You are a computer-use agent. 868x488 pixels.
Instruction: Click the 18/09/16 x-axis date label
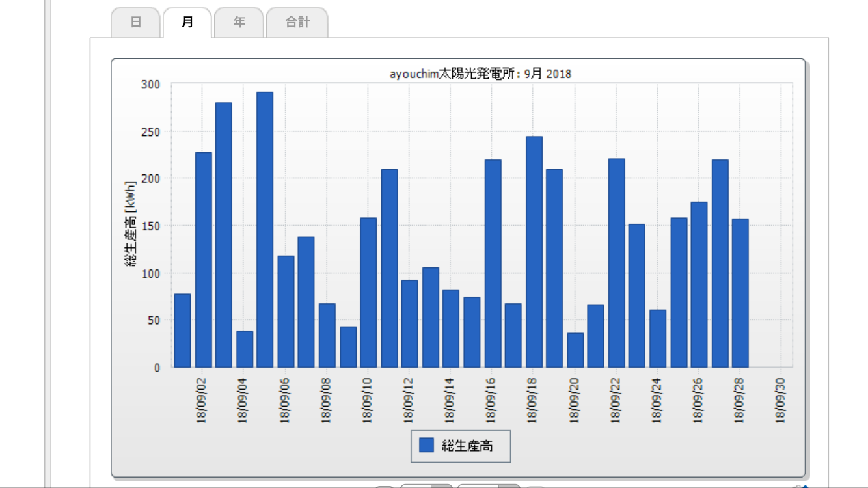coord(491,400)
